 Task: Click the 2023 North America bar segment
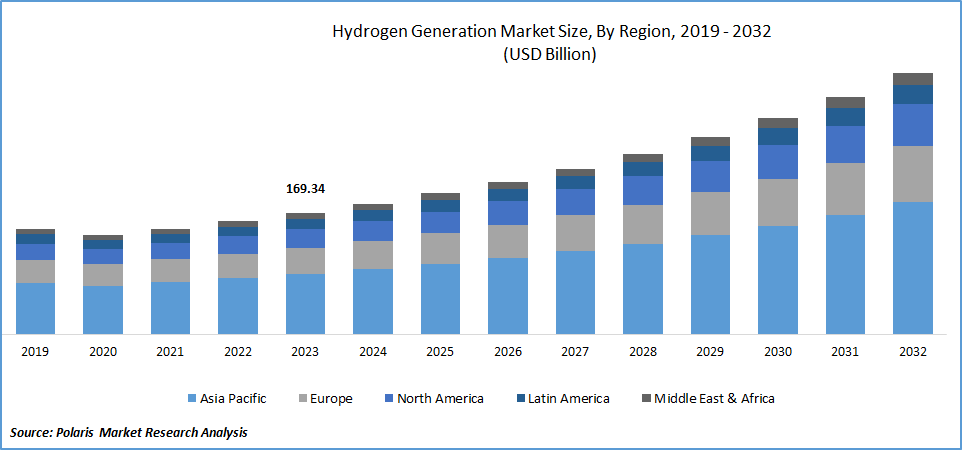click(306, 238)
